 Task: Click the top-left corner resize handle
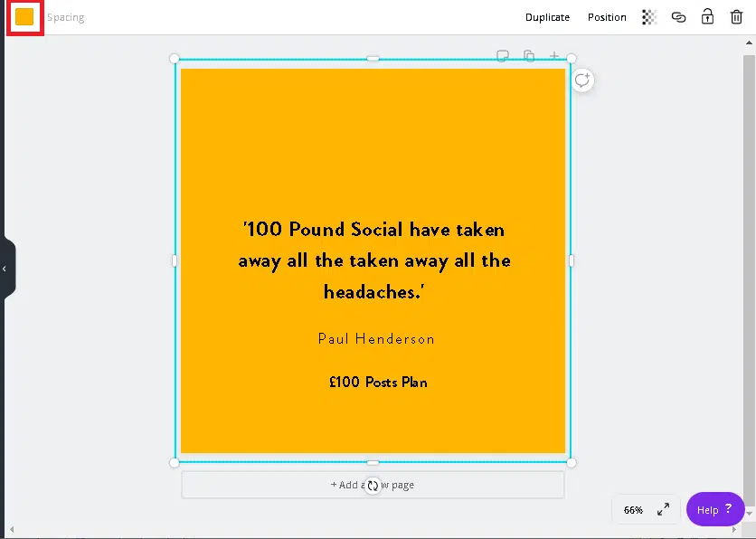(175, 59)
